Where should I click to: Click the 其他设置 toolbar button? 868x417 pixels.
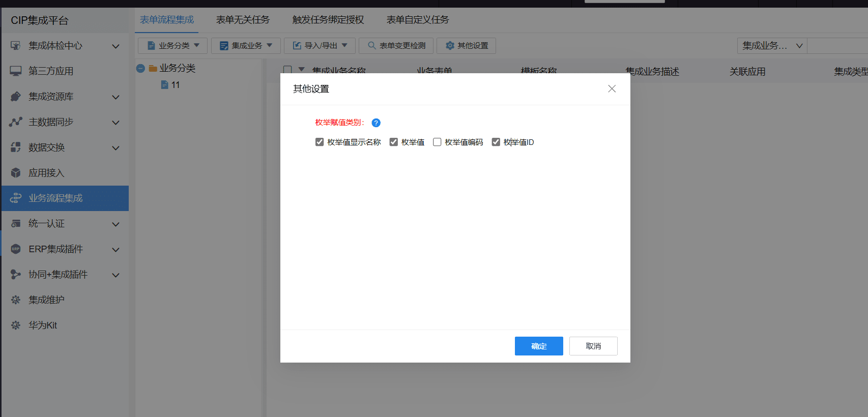467,46
